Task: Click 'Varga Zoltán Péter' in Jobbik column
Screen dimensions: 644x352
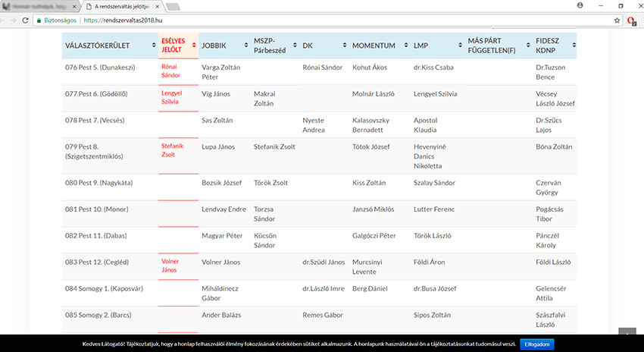Action: 221,72
